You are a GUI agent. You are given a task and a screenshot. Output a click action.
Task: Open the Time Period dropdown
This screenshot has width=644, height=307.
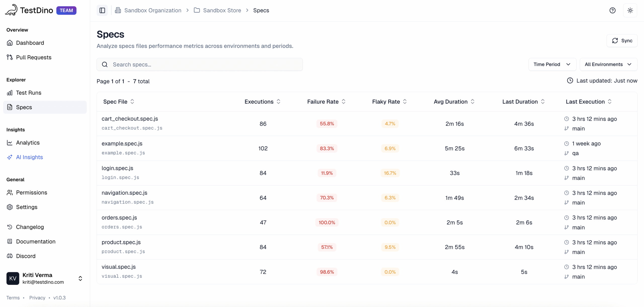click(552, 64)
